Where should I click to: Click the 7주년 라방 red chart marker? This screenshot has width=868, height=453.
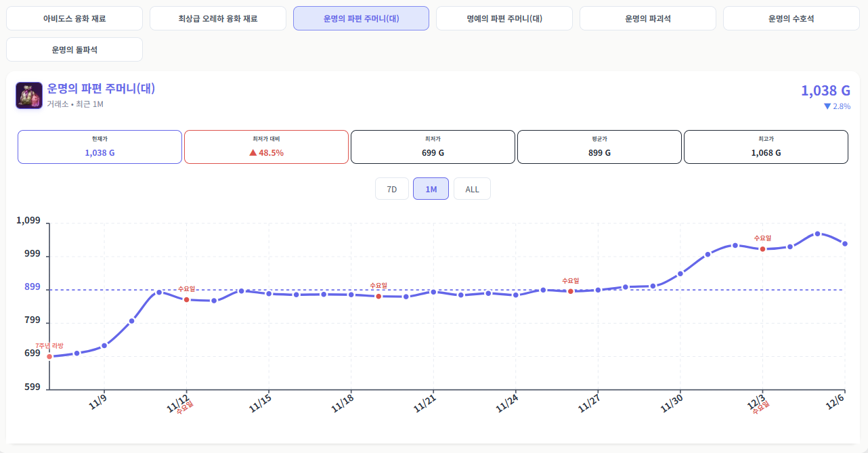tap(49, 356)
